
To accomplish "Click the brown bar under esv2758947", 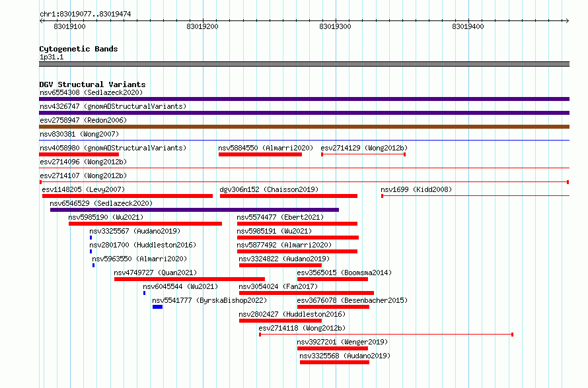I will (304, 127).
